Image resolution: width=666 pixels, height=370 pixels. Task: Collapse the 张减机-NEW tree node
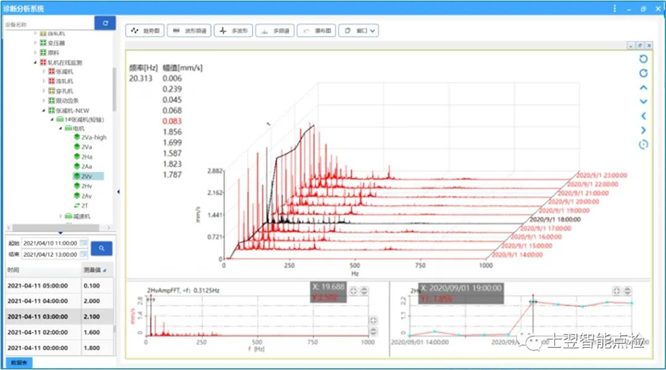[44, 110]
